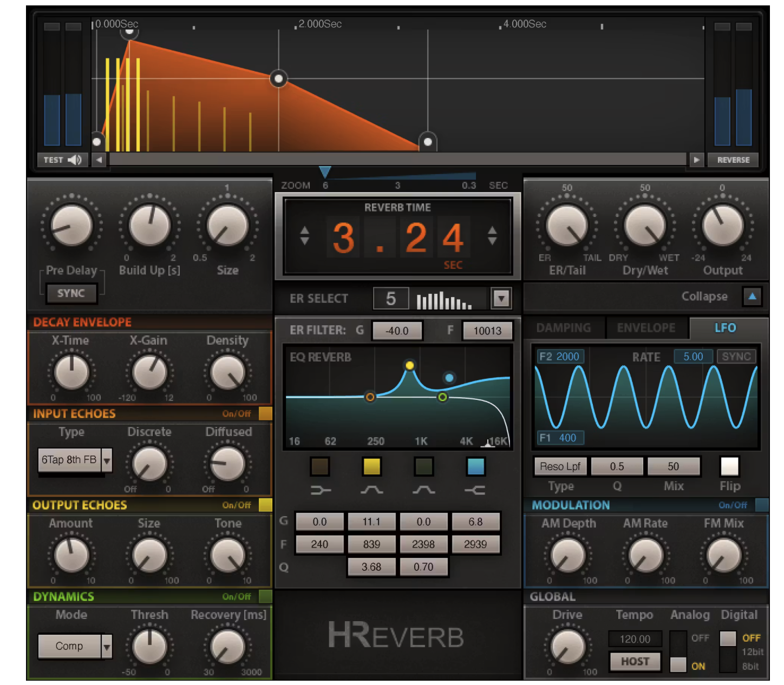Toggle the yellow peak EQ band button
Viewport: 784px width, 685px height.
tap(371, 466)
